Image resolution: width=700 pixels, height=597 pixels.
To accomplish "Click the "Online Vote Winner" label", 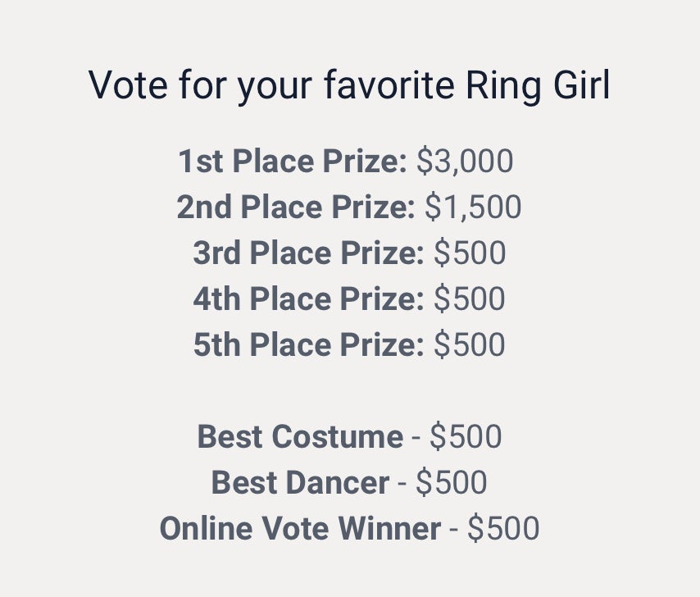I will (x=300, y=529).
